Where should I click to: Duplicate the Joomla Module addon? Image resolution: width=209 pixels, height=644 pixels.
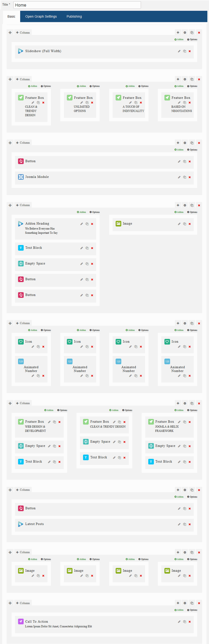pyautogui.click(x=184, y=177)
